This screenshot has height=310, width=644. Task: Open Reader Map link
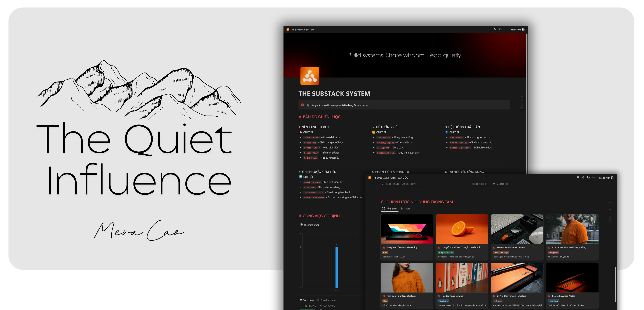[310, 143]
